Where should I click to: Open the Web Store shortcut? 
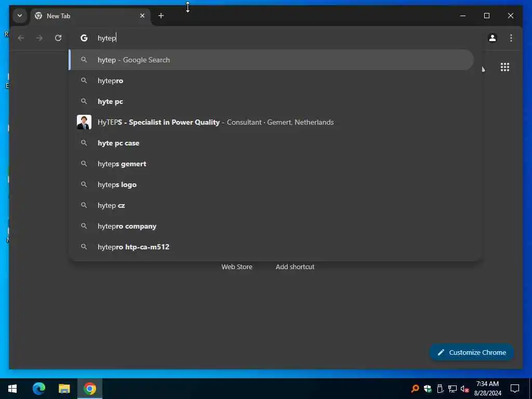pos(237,267)
